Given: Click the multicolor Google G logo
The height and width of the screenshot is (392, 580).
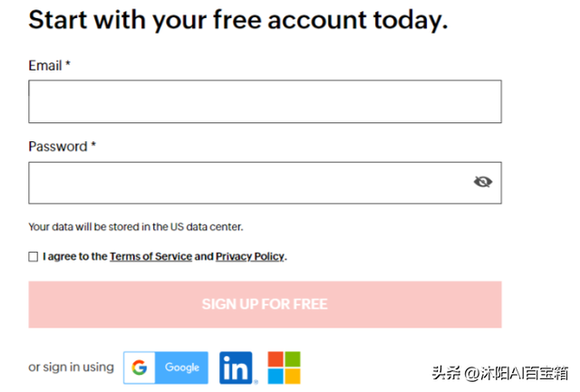Looking at the screenshot, I should [x=140, y=368].
